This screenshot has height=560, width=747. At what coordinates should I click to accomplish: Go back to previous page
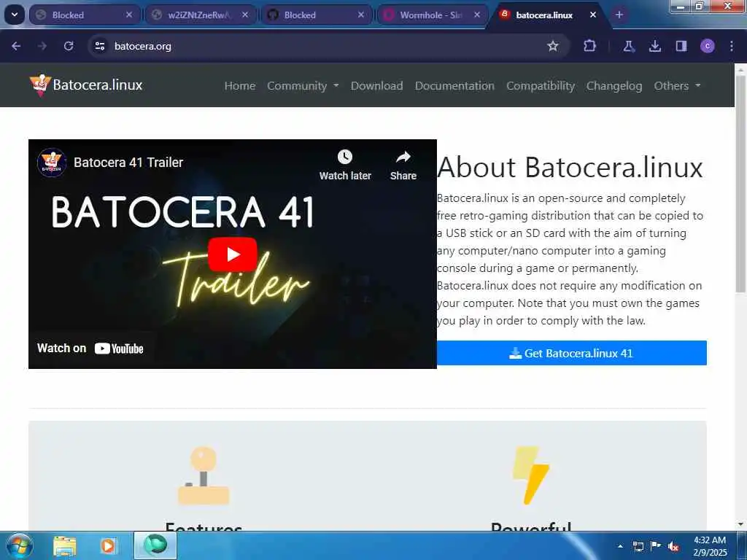(16, 46)
